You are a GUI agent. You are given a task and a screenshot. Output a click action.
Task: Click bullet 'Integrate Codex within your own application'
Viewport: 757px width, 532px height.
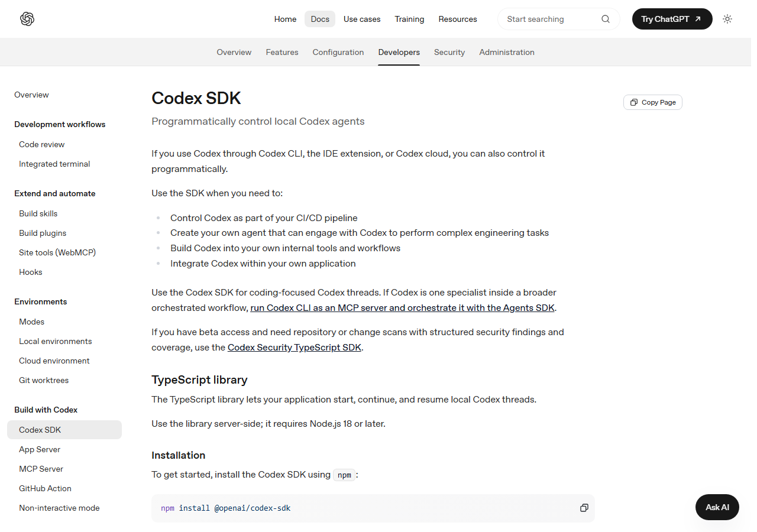[x=263, y=264]
